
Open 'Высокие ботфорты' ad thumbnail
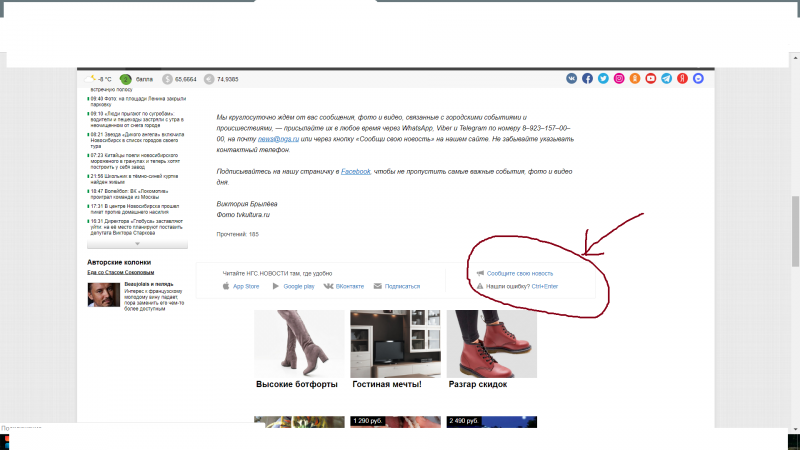299,343
